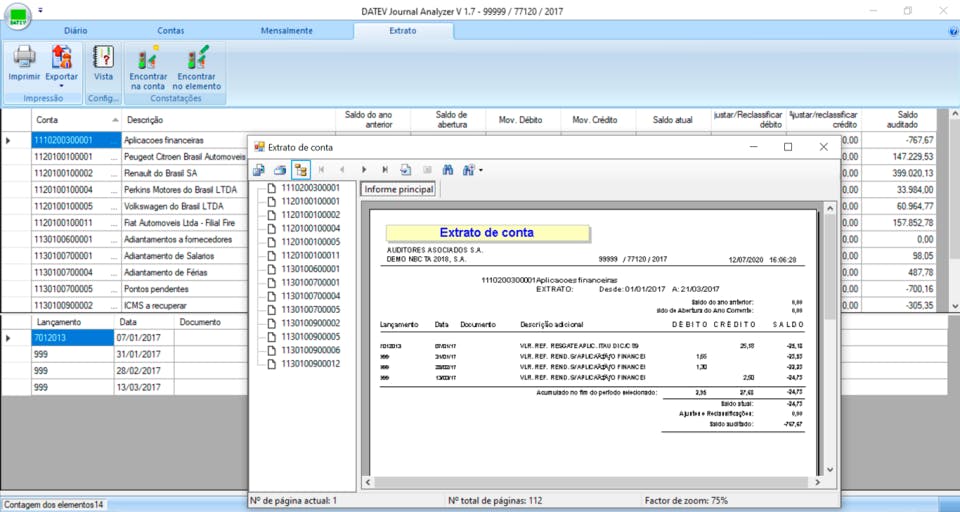
Task: Click print report icon in Extrato de conta toolbar
Action: pos(280,170)
